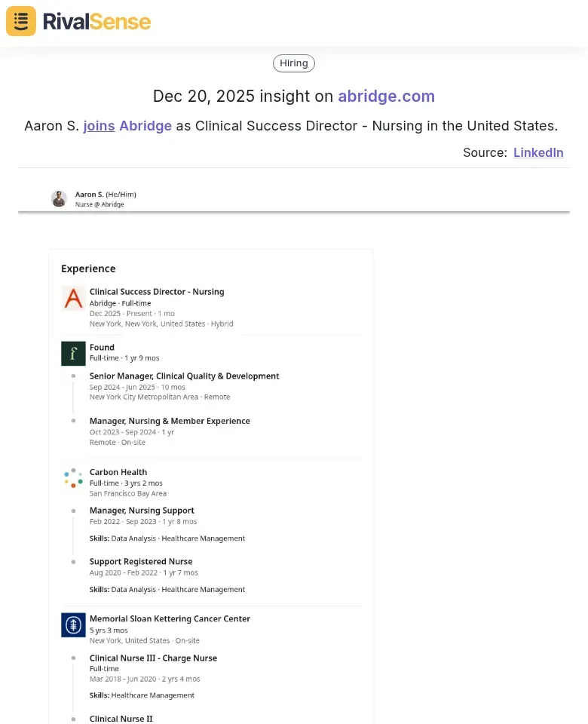Click the yellow RivalSense logo icon
Image resolution: width=588 pixels, height=724 pixels.
coord(20,22)
